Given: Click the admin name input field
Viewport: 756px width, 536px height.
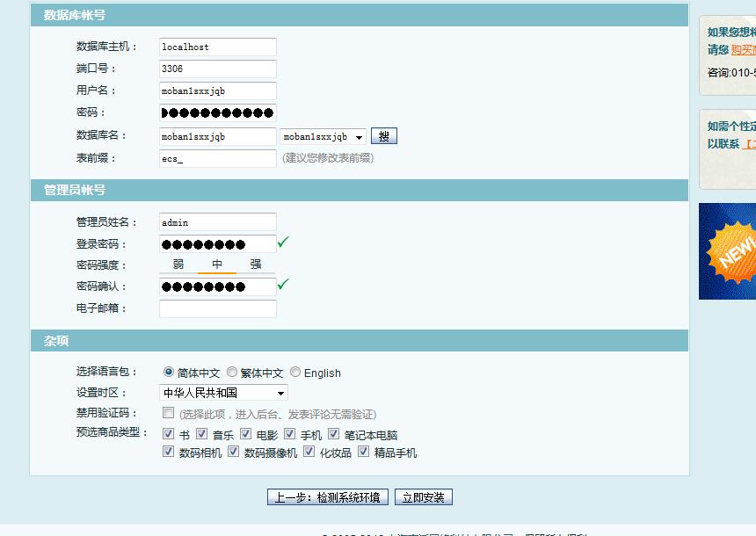Looking at the screenshot, I should tap(217, 222).
